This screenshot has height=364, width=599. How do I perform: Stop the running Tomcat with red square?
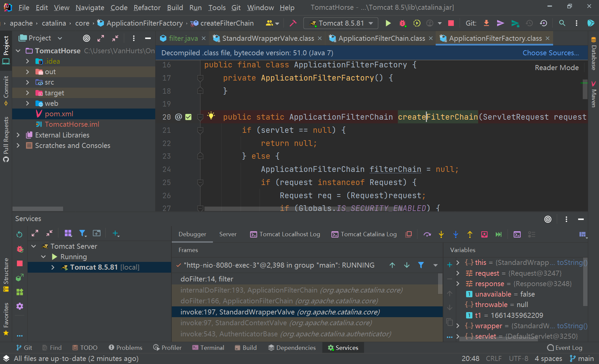pyautogui.click(x=451, y=23)
